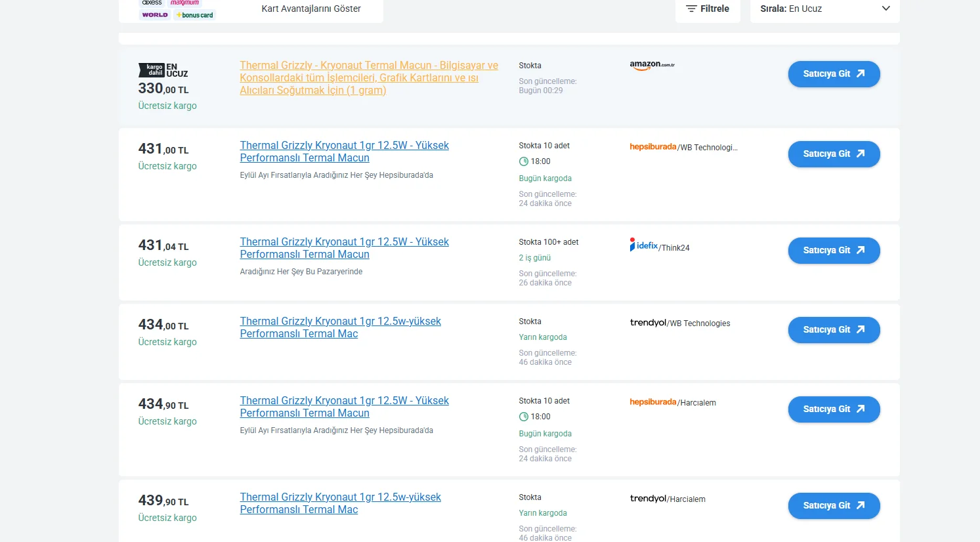Viewport: 980px width, 542px height.
Task: Click the World card logo
Action: (x=155, y=15)
